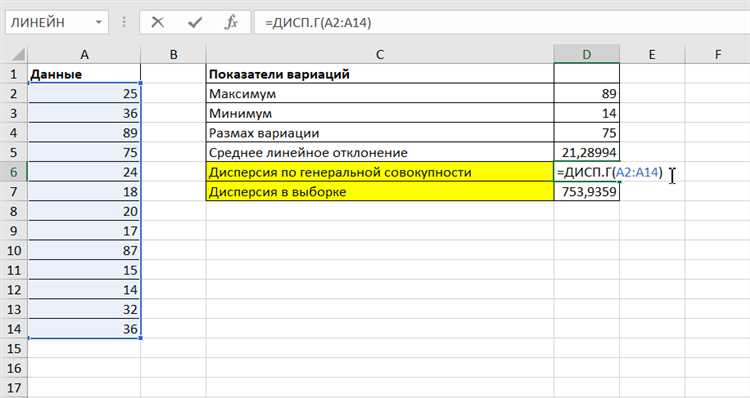Select row 6 header
This screenshot has height=398, width=750.
point(13,172)
